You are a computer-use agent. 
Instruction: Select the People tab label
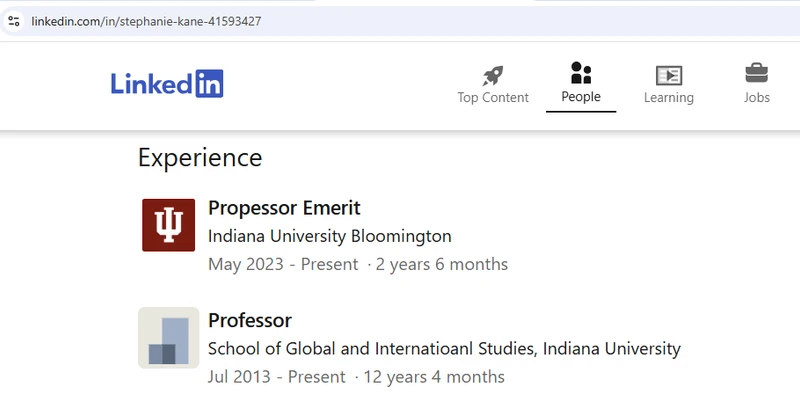(581, 96)
